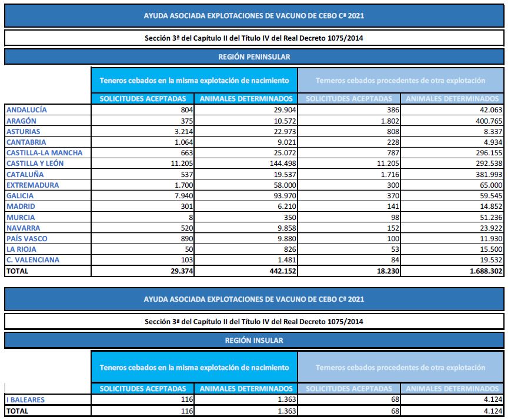
Task: Select Galicia's "7.940" cell
Action: coord(184,196)
